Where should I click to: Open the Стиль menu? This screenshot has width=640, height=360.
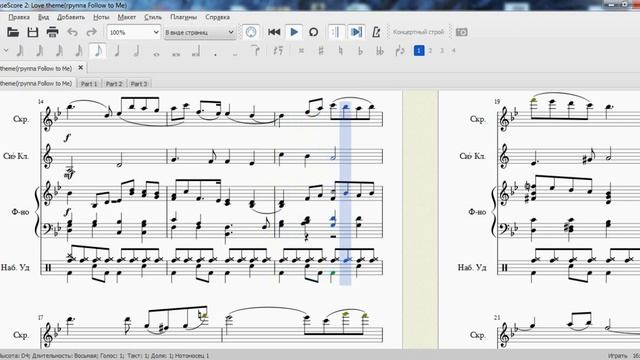coord(153,17)
